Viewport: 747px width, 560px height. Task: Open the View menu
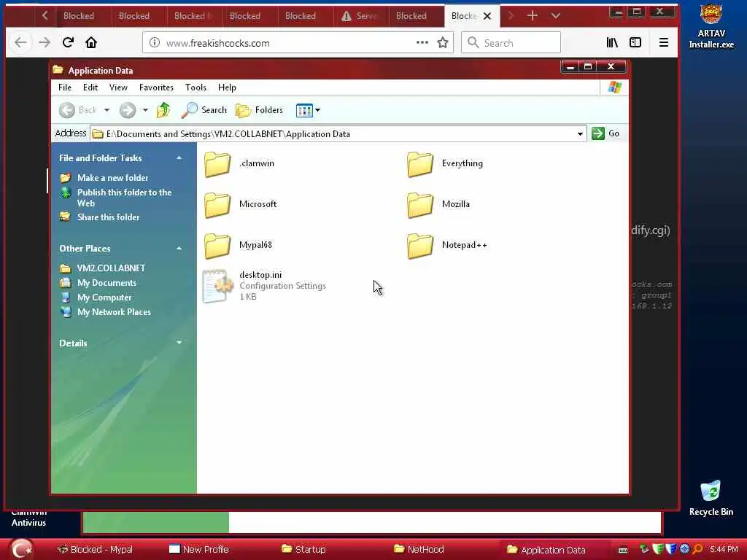pyautogui.click(x=118, y=87)
